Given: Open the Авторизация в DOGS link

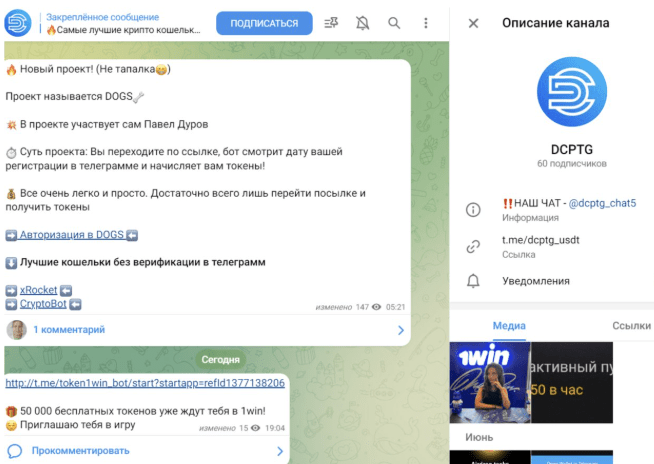Looking at the screenshot, I should pos(71,235).
